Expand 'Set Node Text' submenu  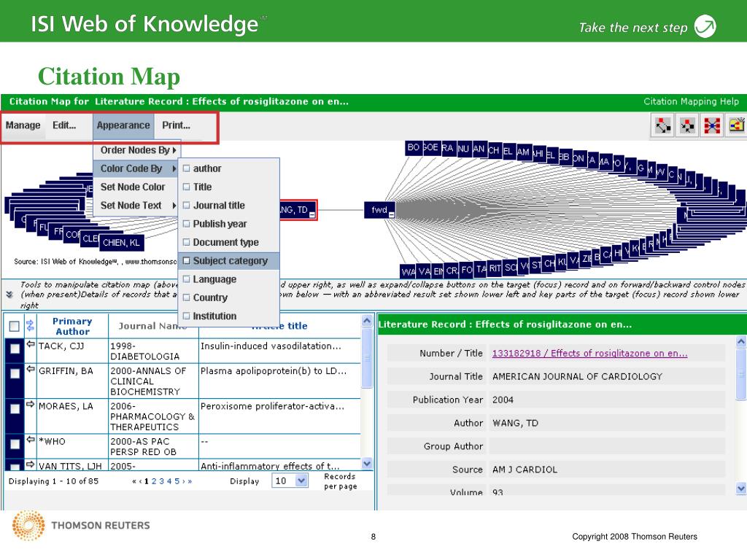136,206
